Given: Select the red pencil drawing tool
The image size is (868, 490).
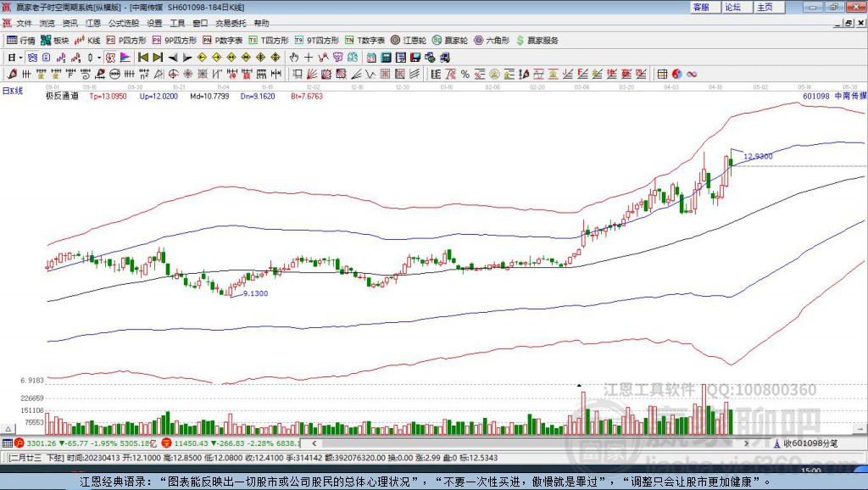Looking at the screenshot, I should [12, 75].
